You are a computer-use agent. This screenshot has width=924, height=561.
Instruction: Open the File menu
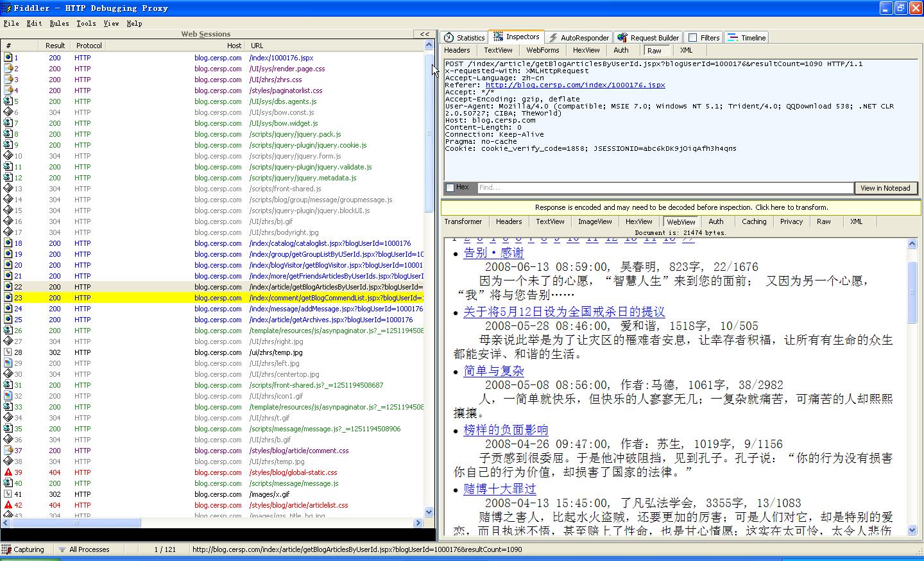tap(11, 23)
